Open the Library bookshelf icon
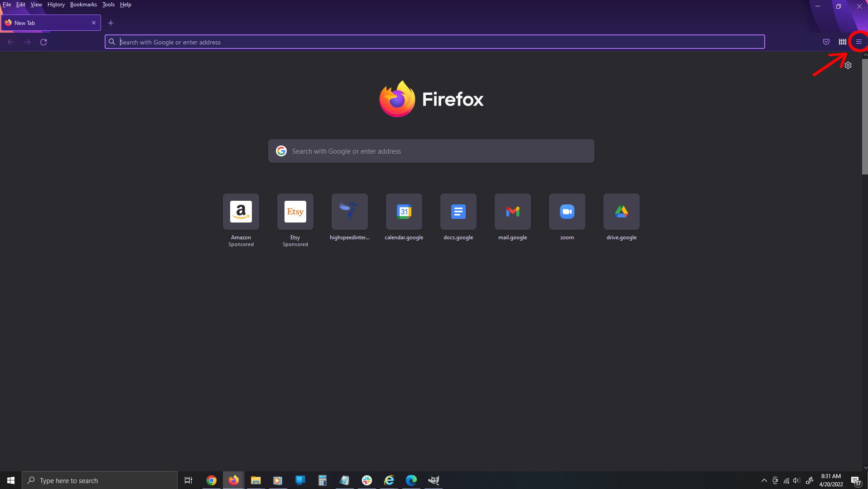The width and height of the screenshot is (868, 489). 842,42
